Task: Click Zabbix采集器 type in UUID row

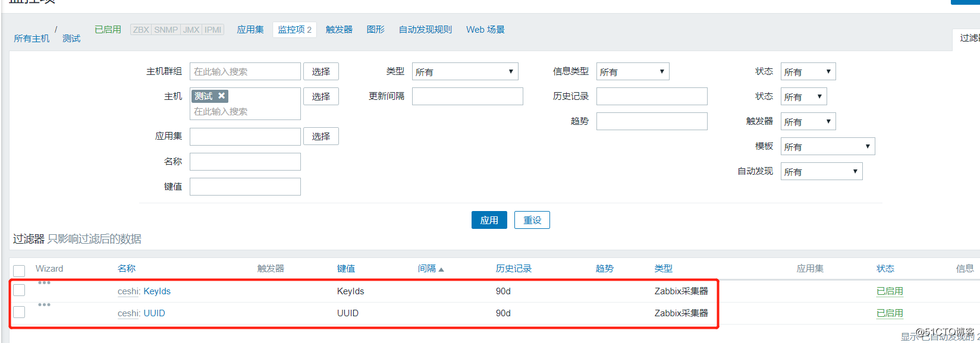Action: pyautogui.click(x=681, y=313)
